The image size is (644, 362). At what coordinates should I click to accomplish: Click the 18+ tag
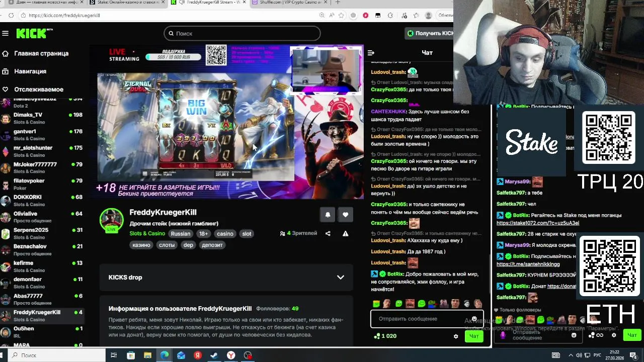pos(203,233)
